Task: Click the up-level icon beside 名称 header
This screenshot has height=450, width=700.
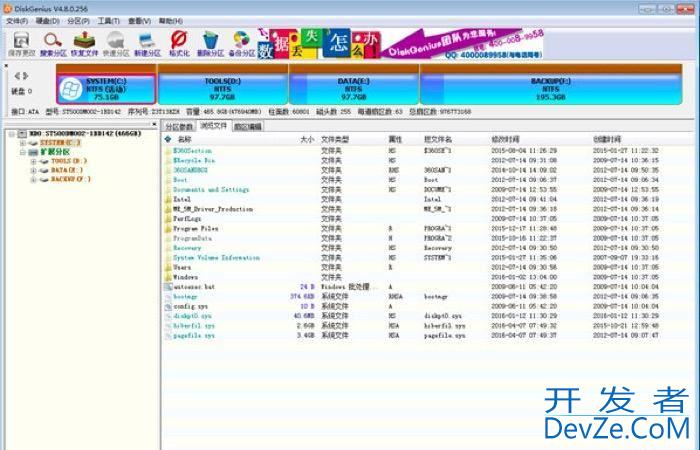Action: coord(168,139)
